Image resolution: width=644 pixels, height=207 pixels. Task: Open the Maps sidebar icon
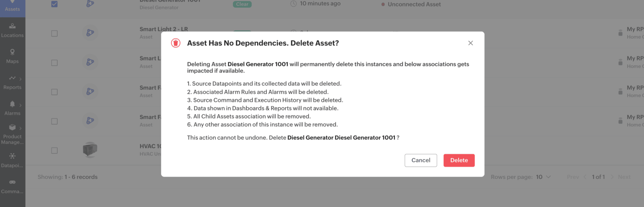[12, 52]
